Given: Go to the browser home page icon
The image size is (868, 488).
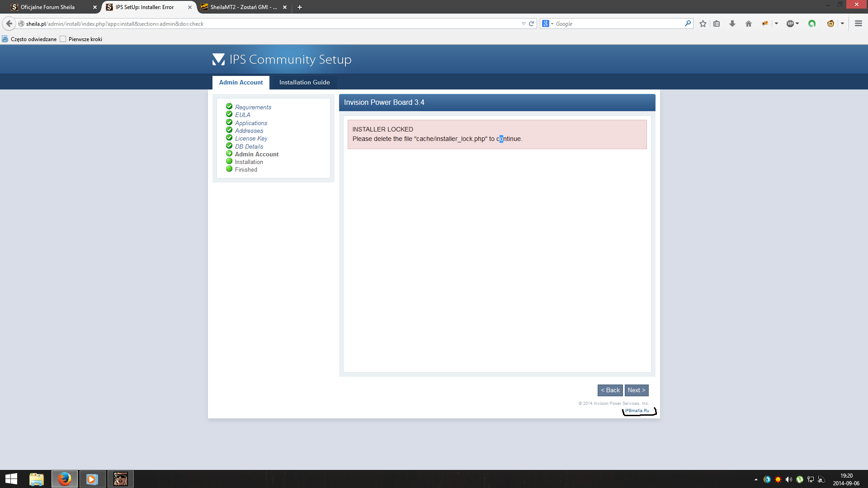Looking at the screenshot, I should 749,23.
